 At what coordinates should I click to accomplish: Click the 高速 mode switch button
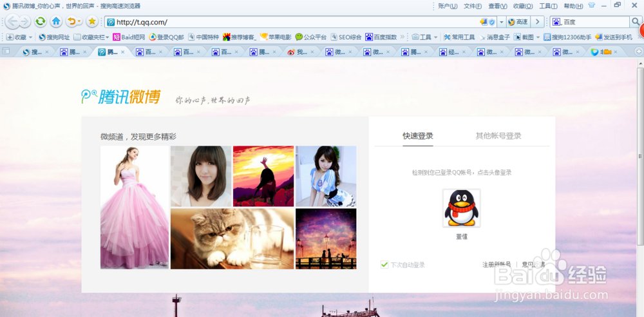(x=518, y=22)
